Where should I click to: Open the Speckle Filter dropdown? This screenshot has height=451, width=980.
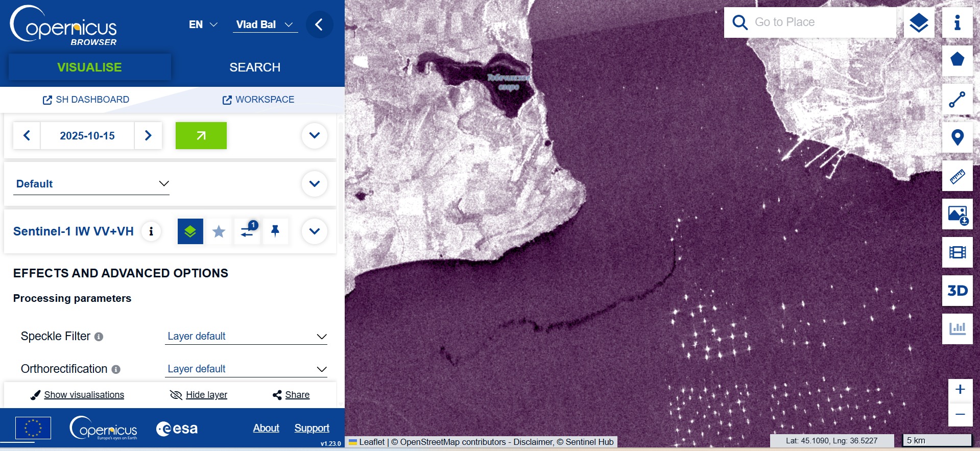(246, 336)
